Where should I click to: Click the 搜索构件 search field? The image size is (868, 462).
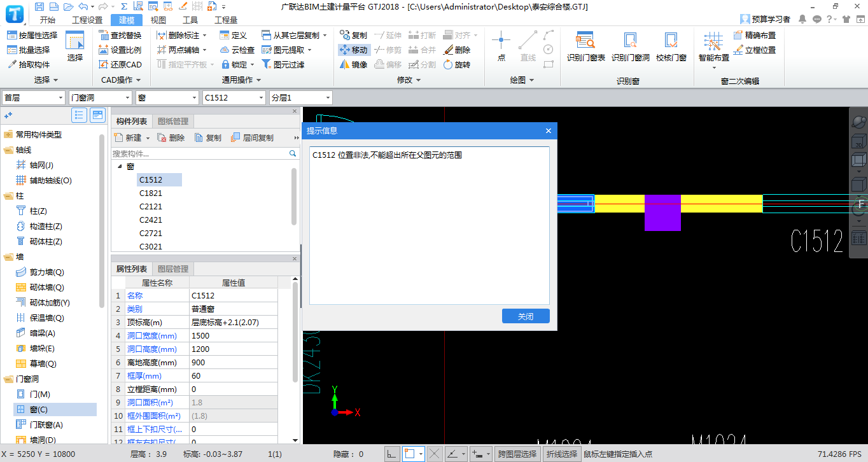(200, 153)
